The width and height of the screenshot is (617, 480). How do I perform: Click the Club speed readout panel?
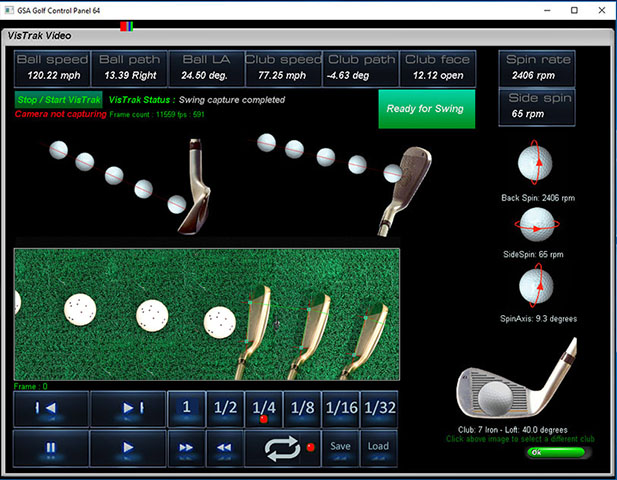[283, 68]
